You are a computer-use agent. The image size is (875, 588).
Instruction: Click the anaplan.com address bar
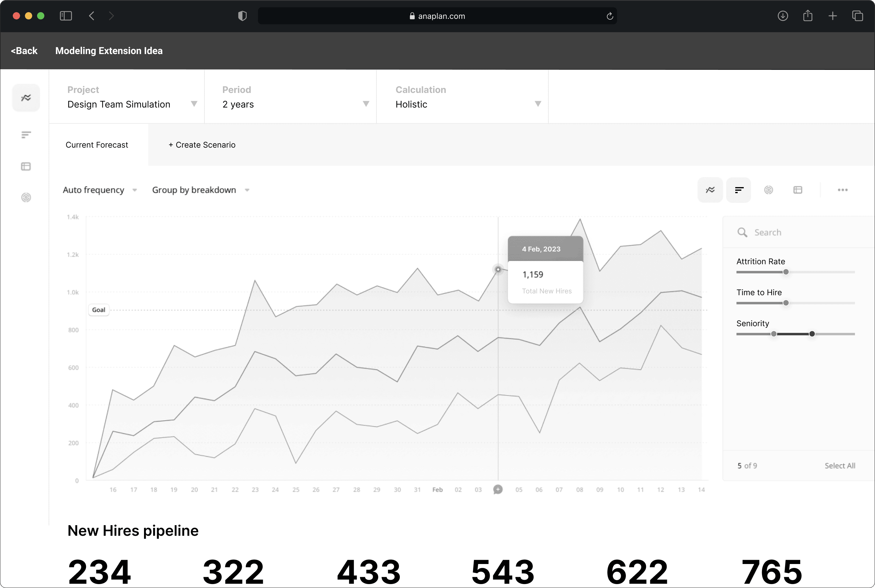coord(437,16)
